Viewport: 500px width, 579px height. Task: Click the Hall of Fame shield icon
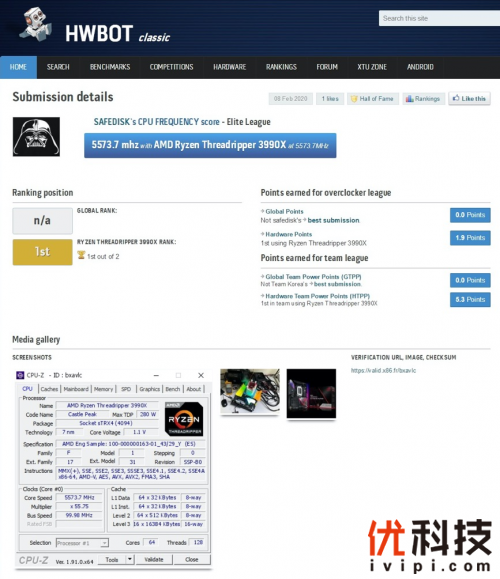pos(354,99)
